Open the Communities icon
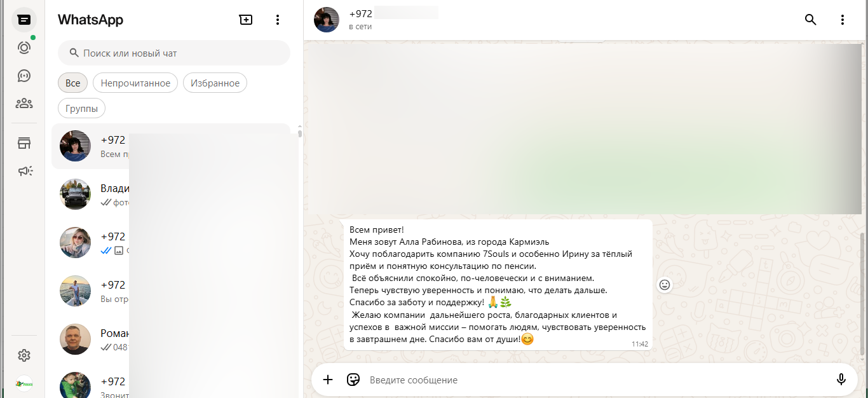The width and height of the screenshot is (868, 398). tap(24, 103)
